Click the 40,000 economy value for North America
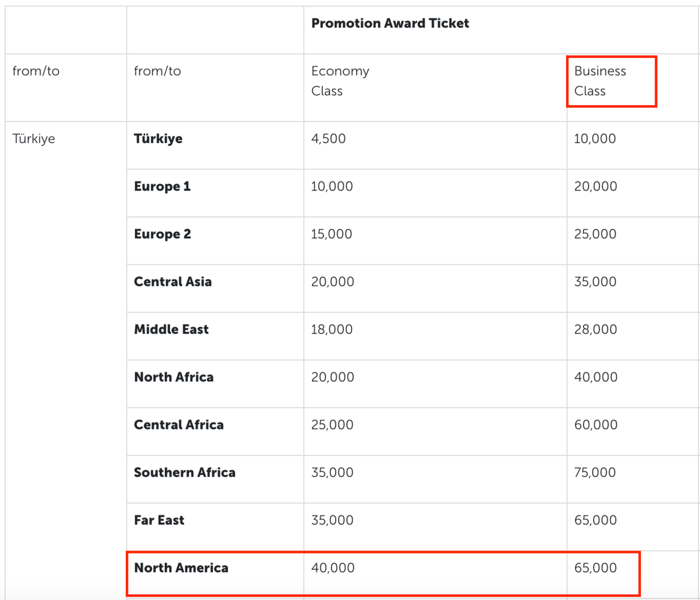700x600 pixels. [333, 568]
